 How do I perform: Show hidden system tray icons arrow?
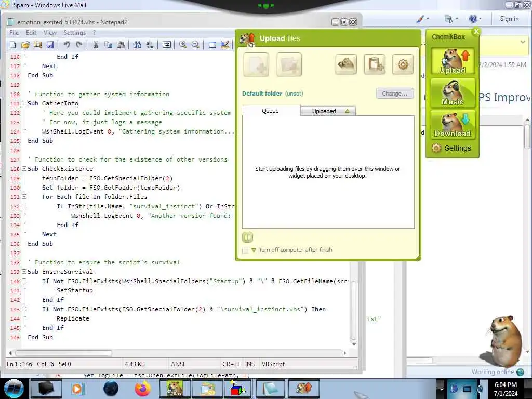coord(442,389)
